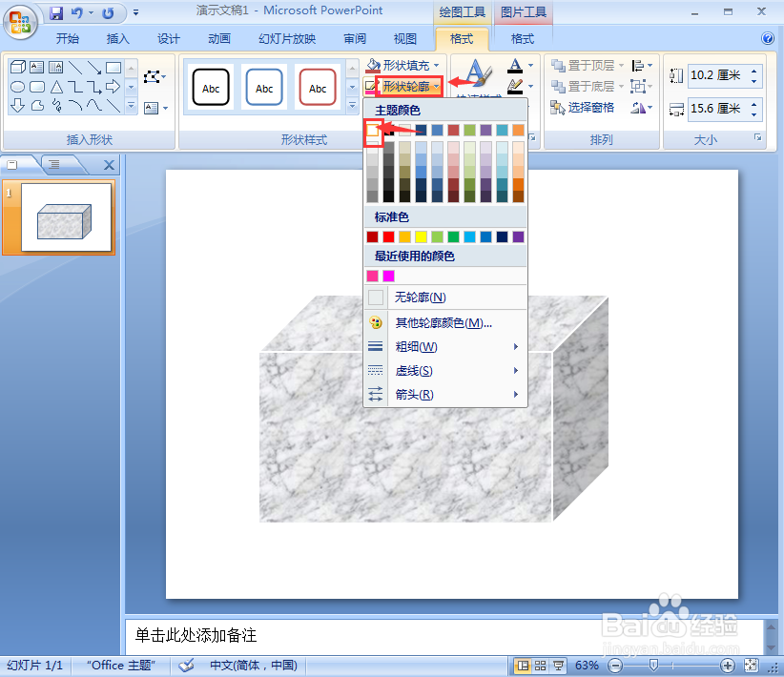The width and height of the screenshot is (784, 677).
Task: Select the triangle shape in the shape gallery
Action: 56,87
